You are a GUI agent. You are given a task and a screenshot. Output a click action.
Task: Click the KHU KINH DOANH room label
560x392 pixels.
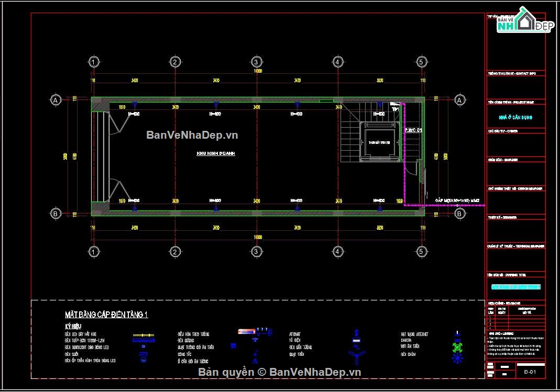point(216,153)
